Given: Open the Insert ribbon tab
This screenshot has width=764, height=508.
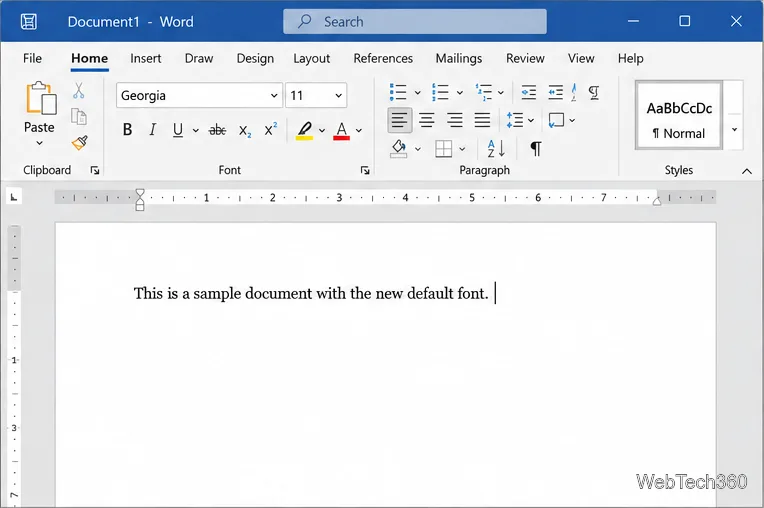Looking at the screenshot, I should click(x=145, y=58).
